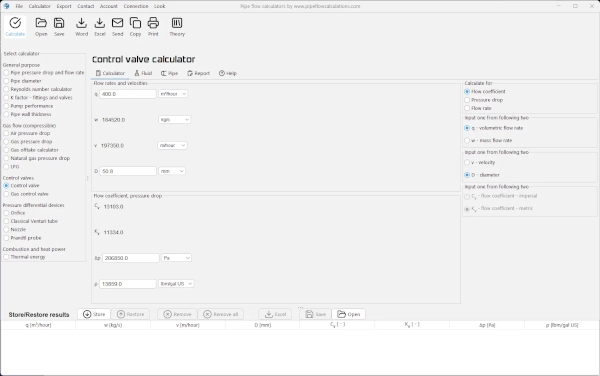The width and height of the screenshot is (600, 376).
Task: Open the Look menu
Action: coord(160,6)
